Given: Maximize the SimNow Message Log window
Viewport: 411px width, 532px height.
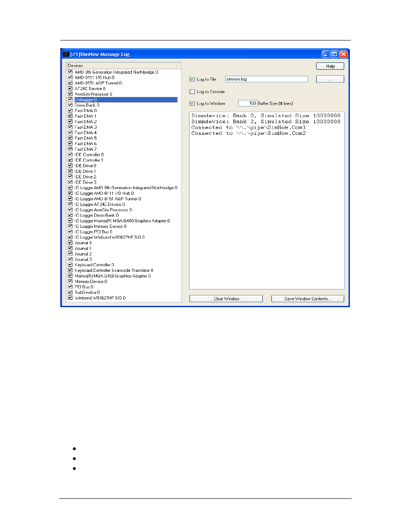Looking at the screenshot, I should click(334, 54).
